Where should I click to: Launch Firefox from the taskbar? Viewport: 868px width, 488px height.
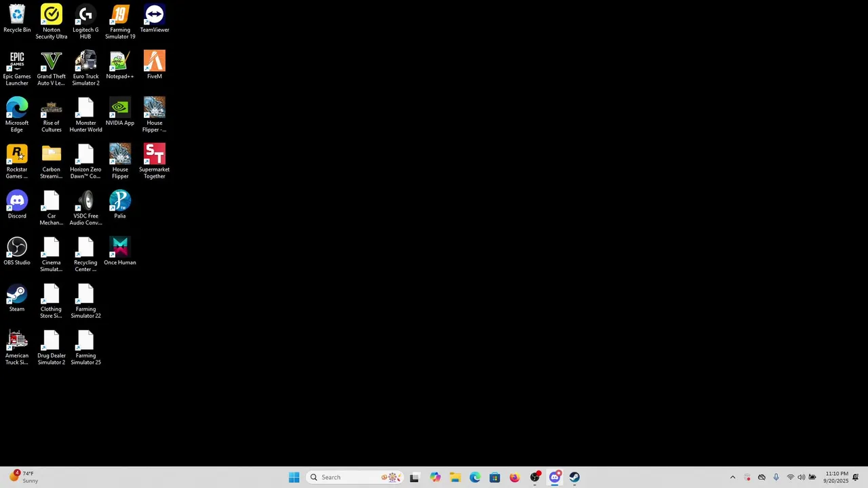click(x=515, y=477)
